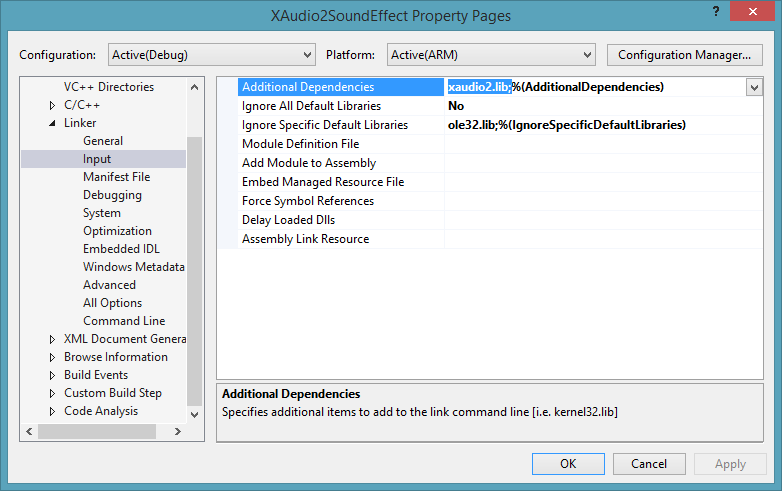The image size is (782, 491).
Task: Expand the XML Document Generator node
Action: [52, 339]
